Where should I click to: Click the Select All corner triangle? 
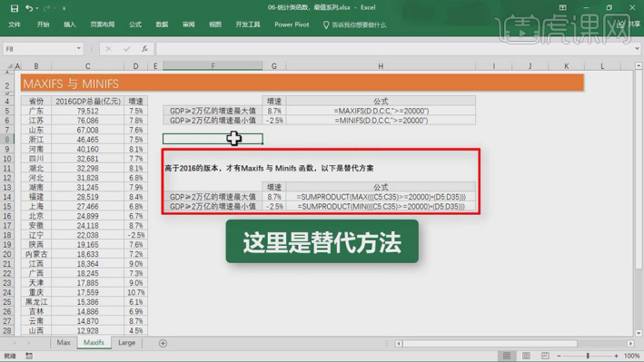click(9, 66)
